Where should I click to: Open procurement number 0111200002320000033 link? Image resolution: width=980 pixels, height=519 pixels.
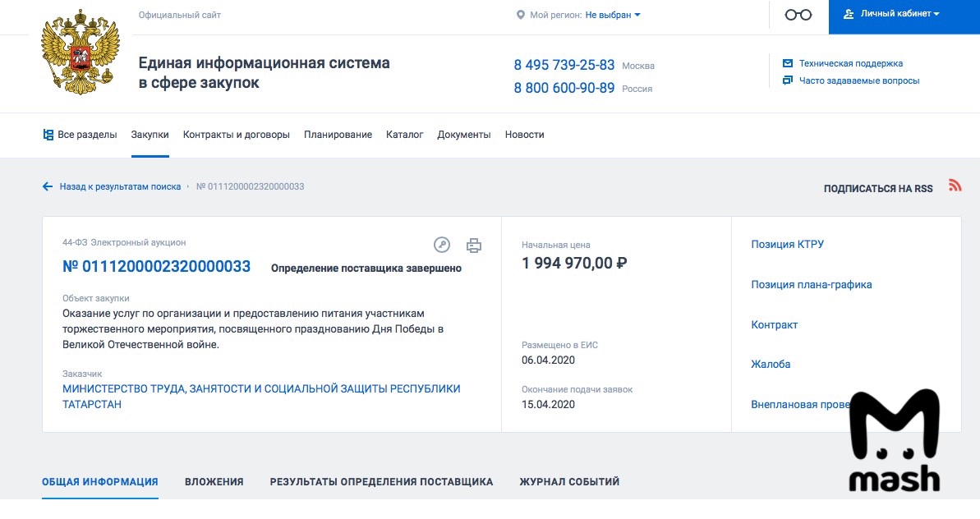(x=156, y=267)
